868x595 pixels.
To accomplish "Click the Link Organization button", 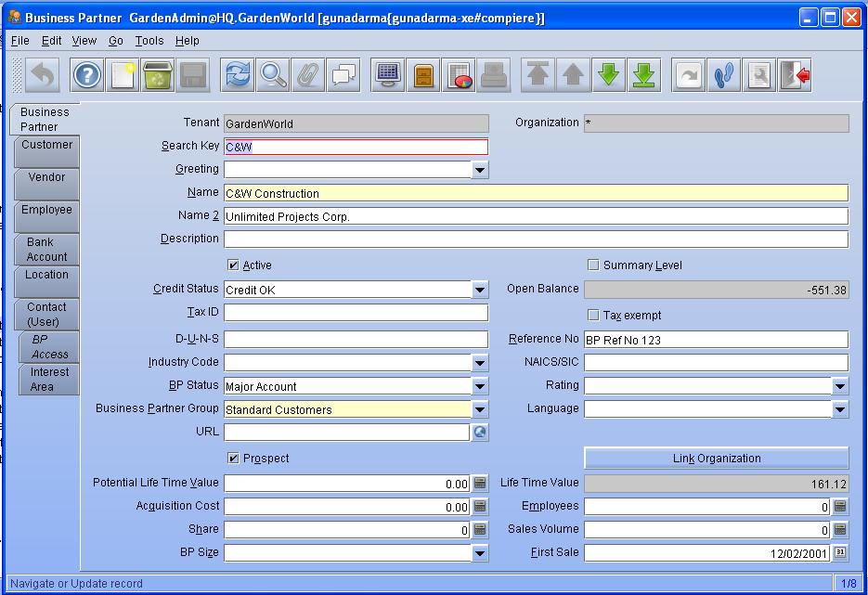I will tap(717, 459).
